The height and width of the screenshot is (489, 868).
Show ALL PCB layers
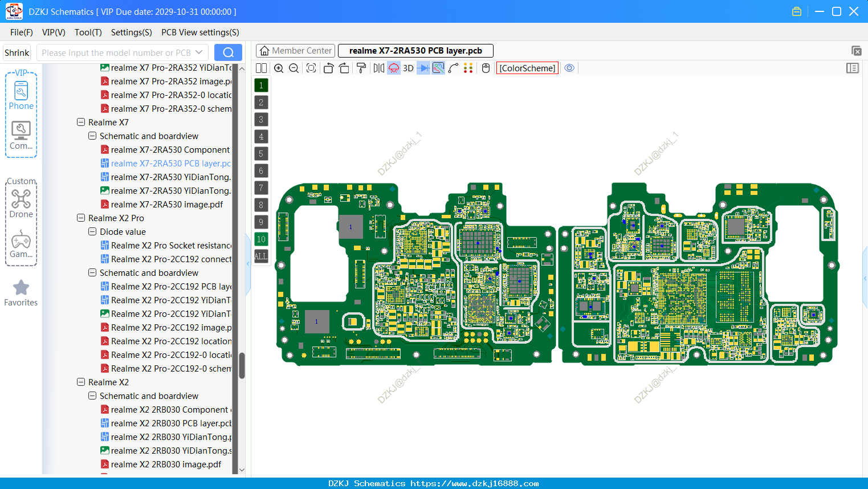(261, 256)
